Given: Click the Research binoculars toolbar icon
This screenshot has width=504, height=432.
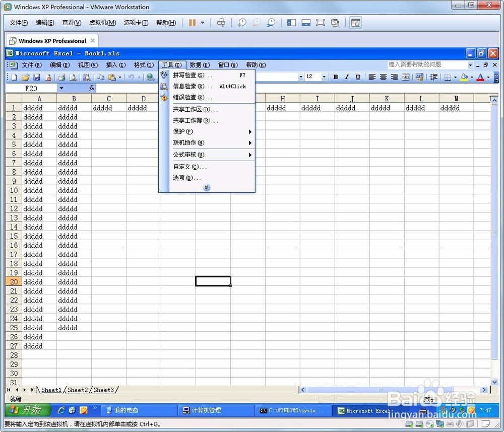Looking at the screenshot, I should tap(87, 77).
